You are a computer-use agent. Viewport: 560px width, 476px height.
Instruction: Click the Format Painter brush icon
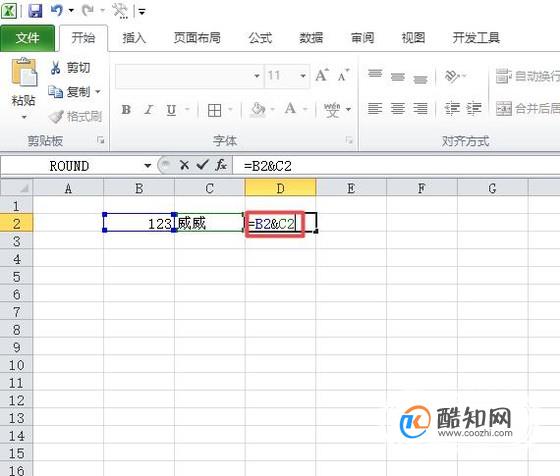point(56,116)
